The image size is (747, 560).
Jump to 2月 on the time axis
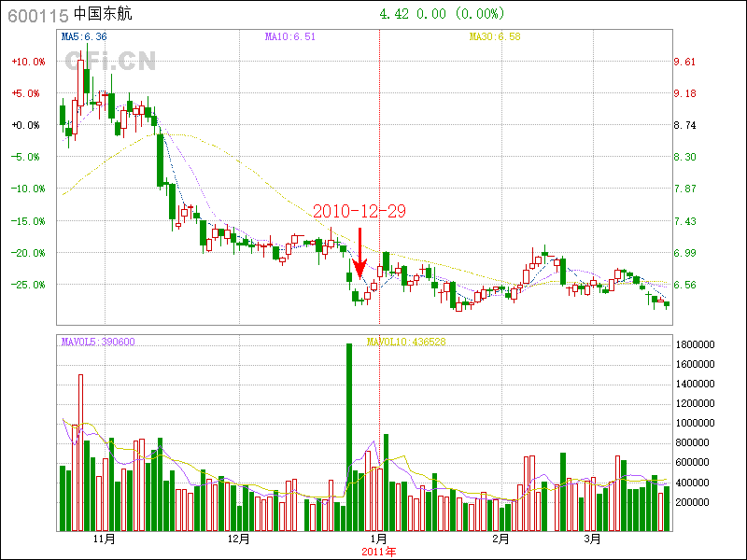point(500,539)
